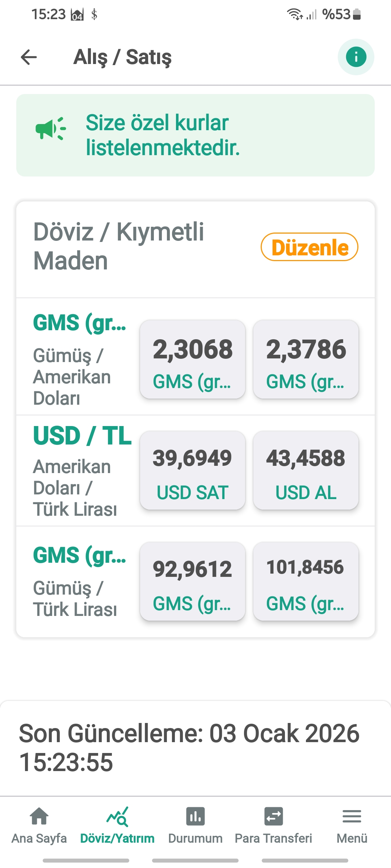Select USD SAT rate 39,6949
The width and height of the screenshot is (391, 868).
pos(193,470)
